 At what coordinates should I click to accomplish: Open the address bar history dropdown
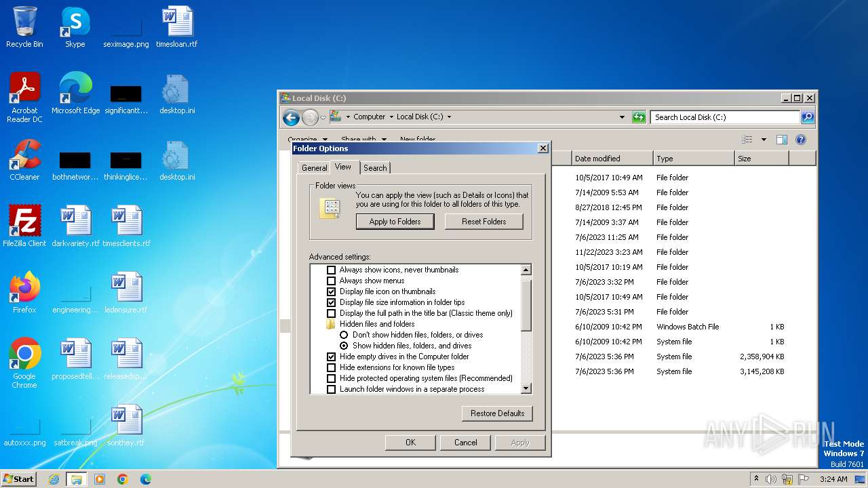point(622,117)
